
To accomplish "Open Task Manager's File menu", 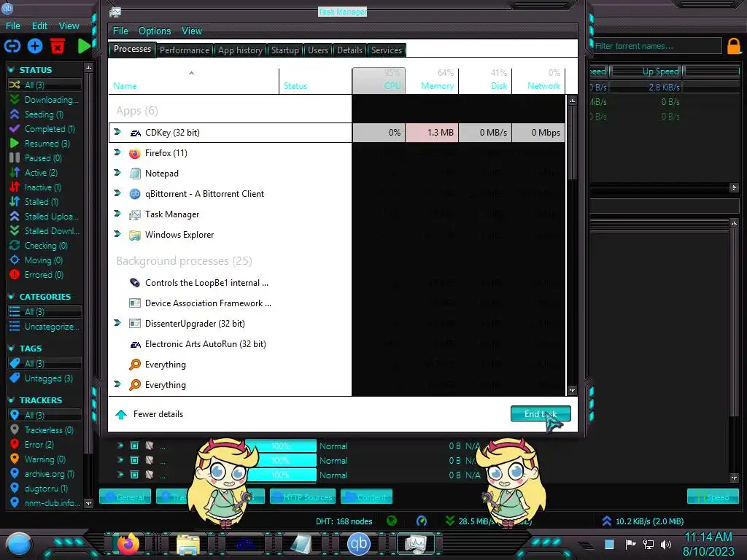I will pos(120,31).
